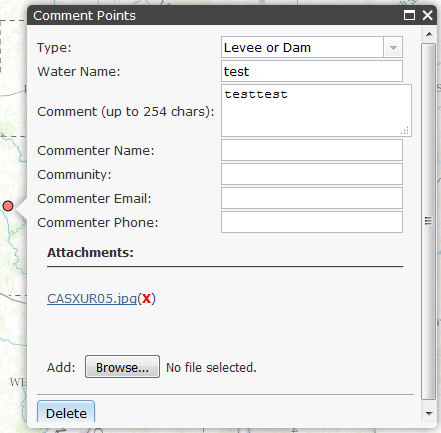Close the Comment Points popup
The image size is (441, 433).
(428, 15)
